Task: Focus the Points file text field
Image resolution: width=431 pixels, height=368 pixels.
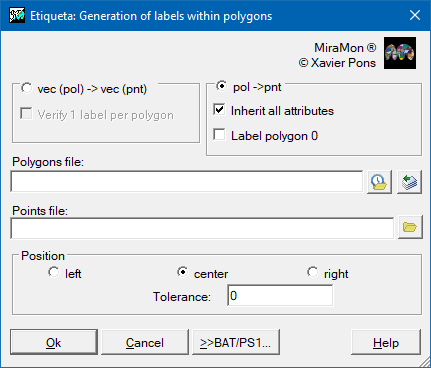Action: [x=202, y=228]
